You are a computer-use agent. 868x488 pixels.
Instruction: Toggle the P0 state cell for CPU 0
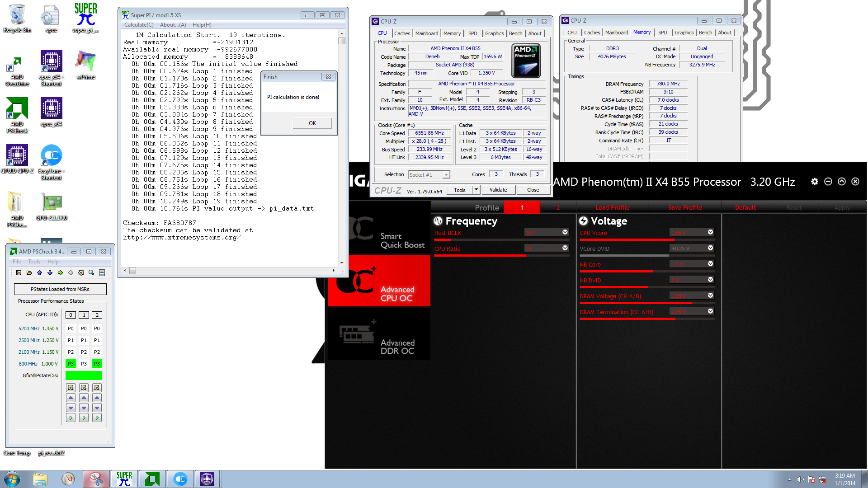coord(71,328)
